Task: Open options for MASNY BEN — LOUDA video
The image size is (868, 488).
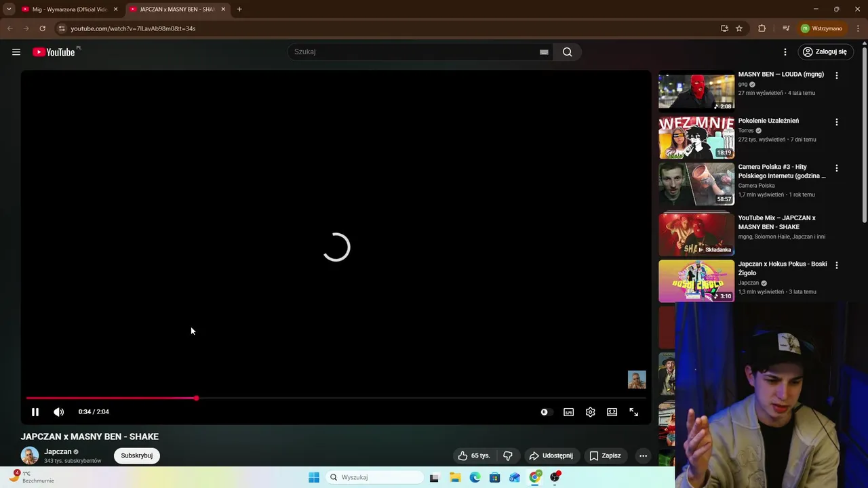Action: 837,76
